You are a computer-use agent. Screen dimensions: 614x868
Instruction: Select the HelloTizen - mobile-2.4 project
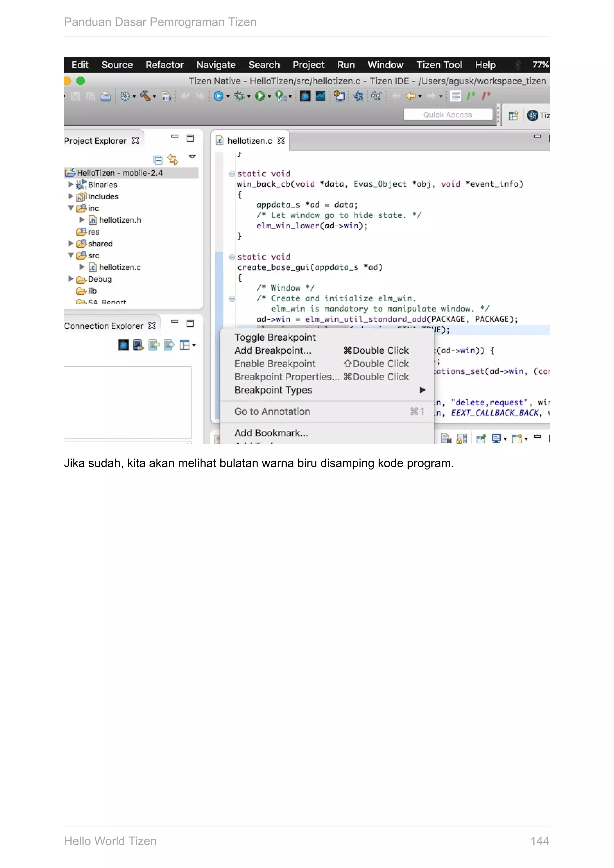pyautogui.click(x=131, y=173)
